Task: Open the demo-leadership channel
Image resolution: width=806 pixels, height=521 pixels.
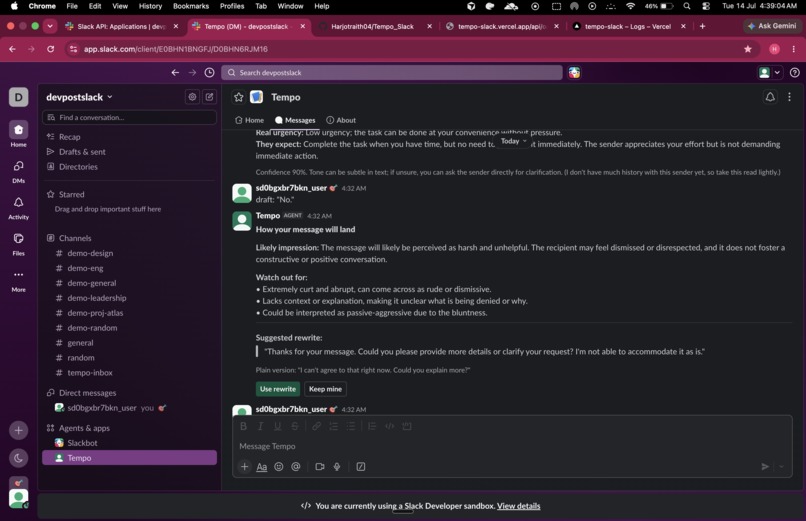Action: coord(130,298)
